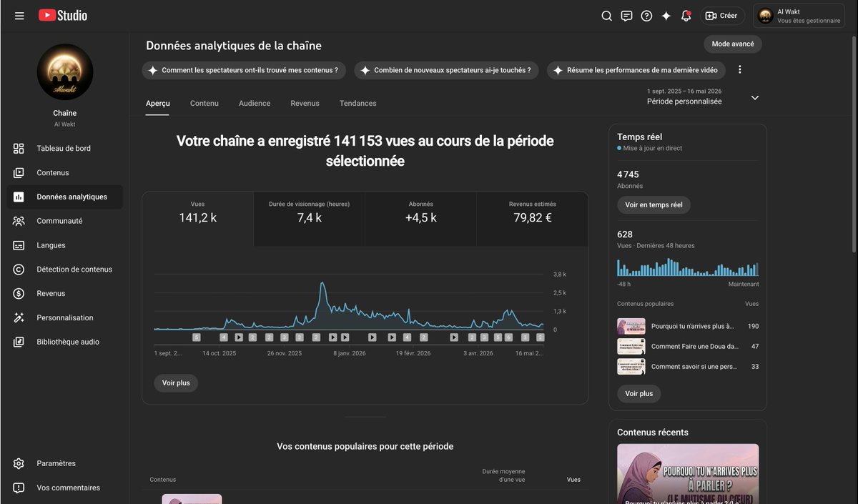Screen dimensions: 858x504
Task: Switch to the Tendances tab
Action: tap(358, 103)
